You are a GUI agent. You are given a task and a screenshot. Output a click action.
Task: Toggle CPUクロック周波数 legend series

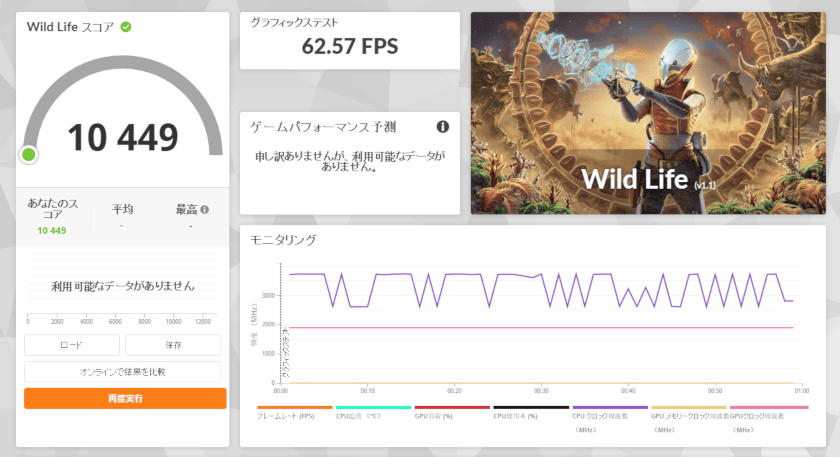[598, 414]
